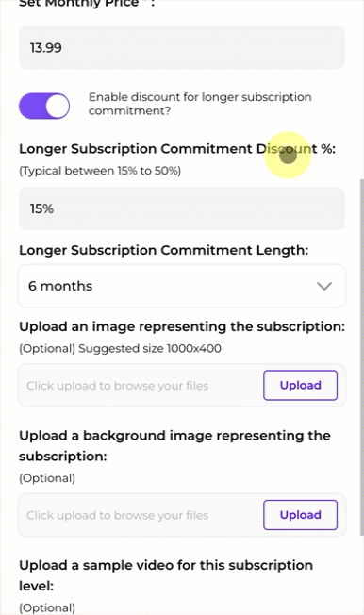Click the 'Upload a sample video' heading
The height and width of the screenshot is (615, 364).
166,575
